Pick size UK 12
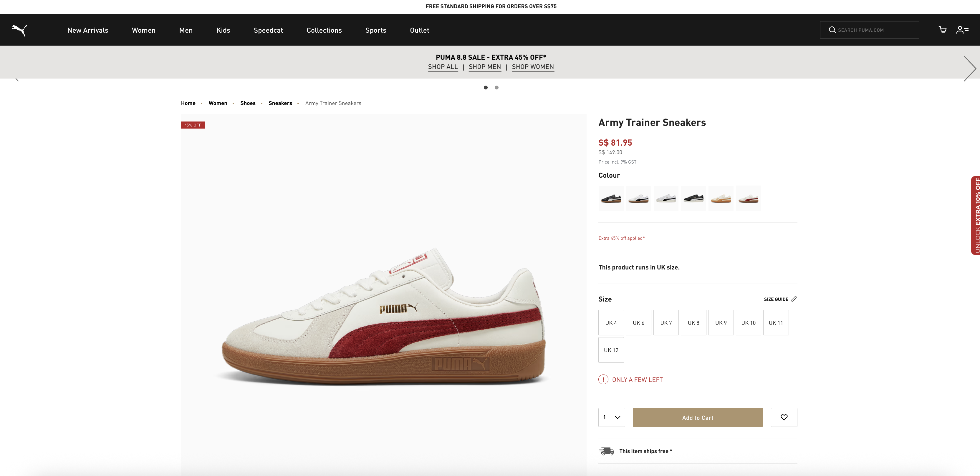This screenshot has height=476, width=980. [x=611, y=350]
